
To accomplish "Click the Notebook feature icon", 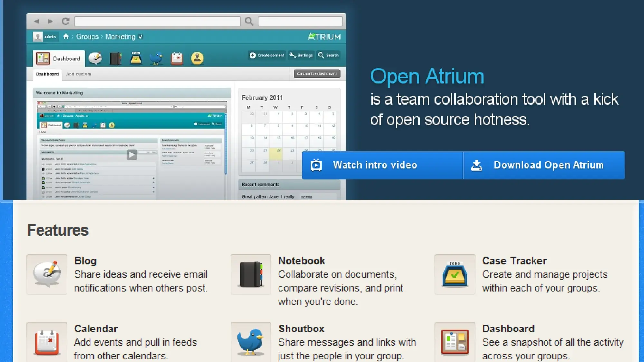I will [251, 274].
